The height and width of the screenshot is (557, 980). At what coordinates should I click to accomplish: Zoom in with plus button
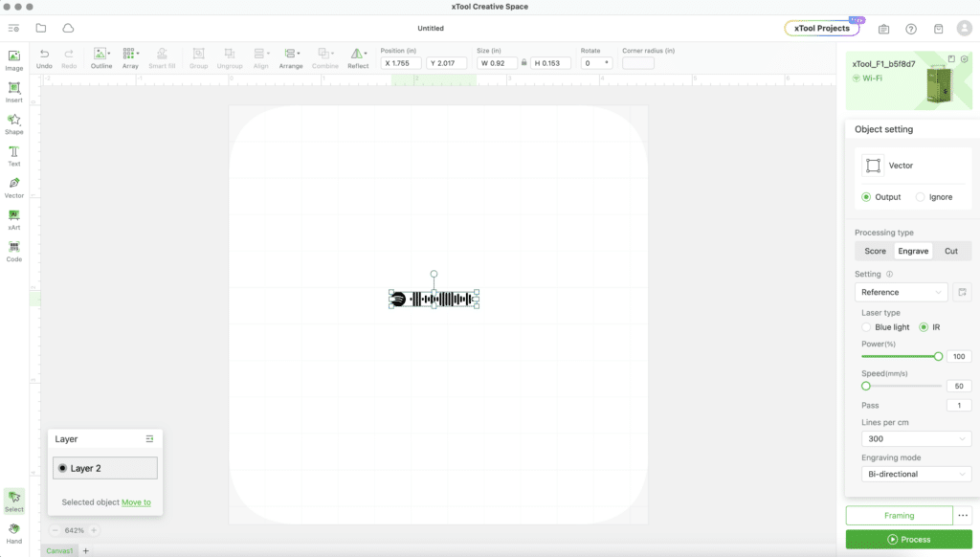point(94,530)
